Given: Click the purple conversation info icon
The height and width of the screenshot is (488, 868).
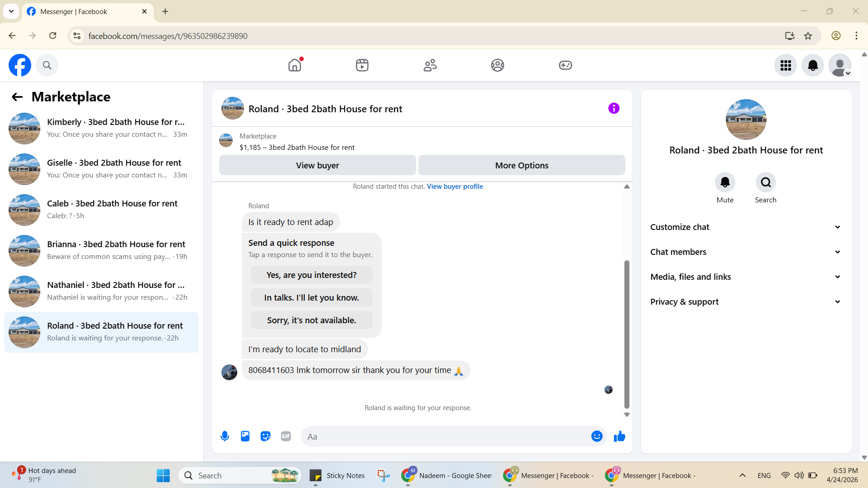Looking at the screenshot, I should [x=614, y=108].
